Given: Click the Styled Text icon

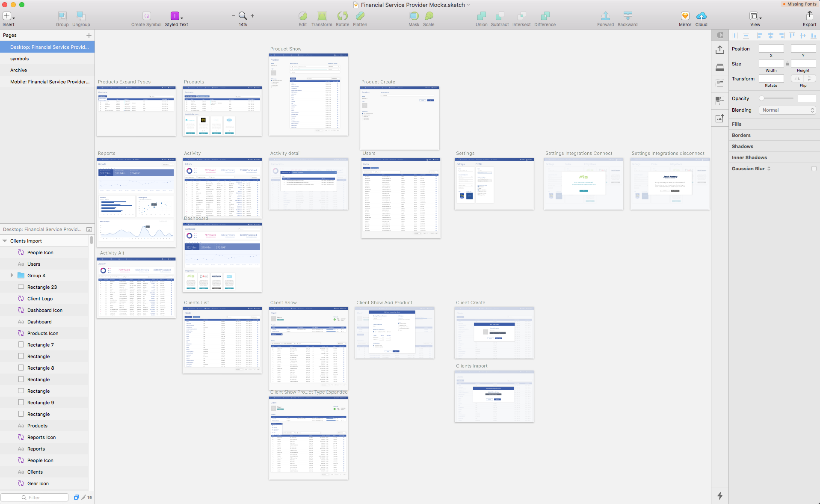Looking at the screenshot, I should click(175, 16).
